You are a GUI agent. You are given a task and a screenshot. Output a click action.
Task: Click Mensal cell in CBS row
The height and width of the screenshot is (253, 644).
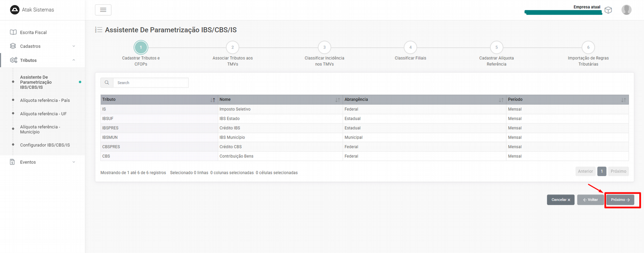(568, 156)
